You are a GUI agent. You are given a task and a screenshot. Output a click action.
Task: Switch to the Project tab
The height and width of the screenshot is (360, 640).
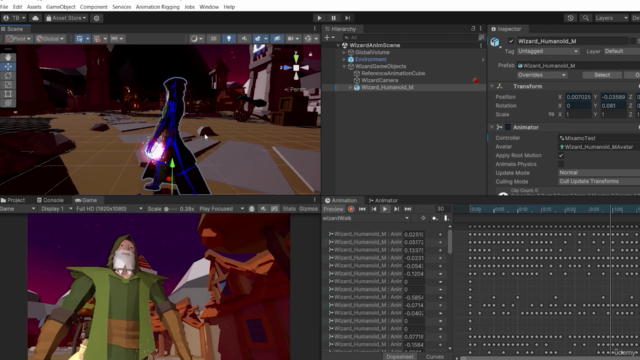(x=13, y=200)
